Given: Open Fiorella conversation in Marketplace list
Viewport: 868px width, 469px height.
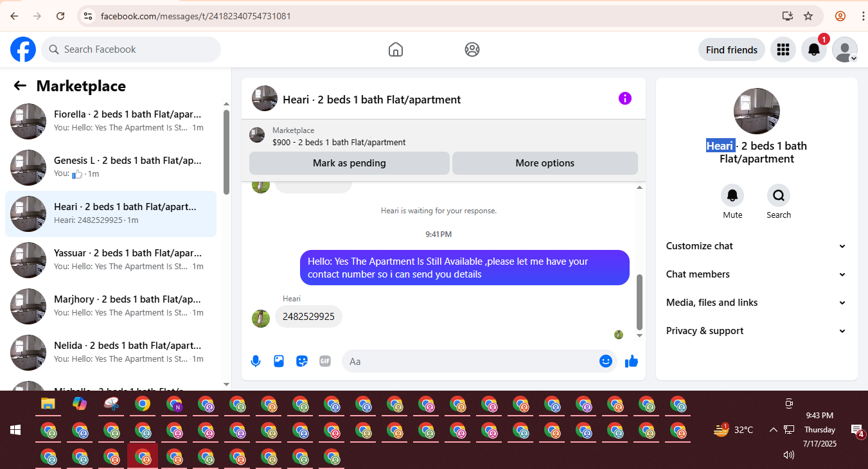Looking at the screenshot, I should (x=111, y=121).
